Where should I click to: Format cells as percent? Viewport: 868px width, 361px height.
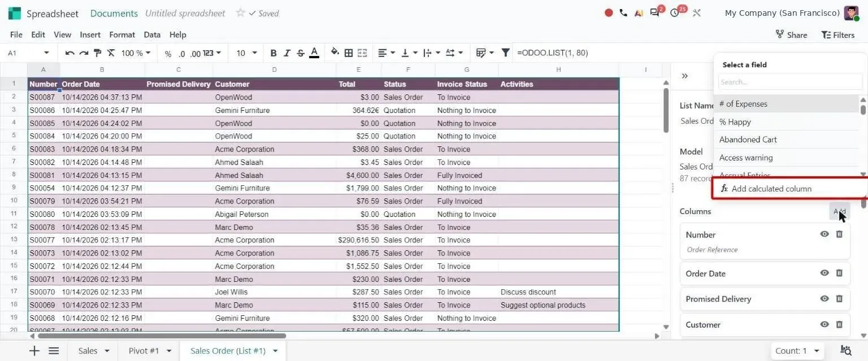168,54
